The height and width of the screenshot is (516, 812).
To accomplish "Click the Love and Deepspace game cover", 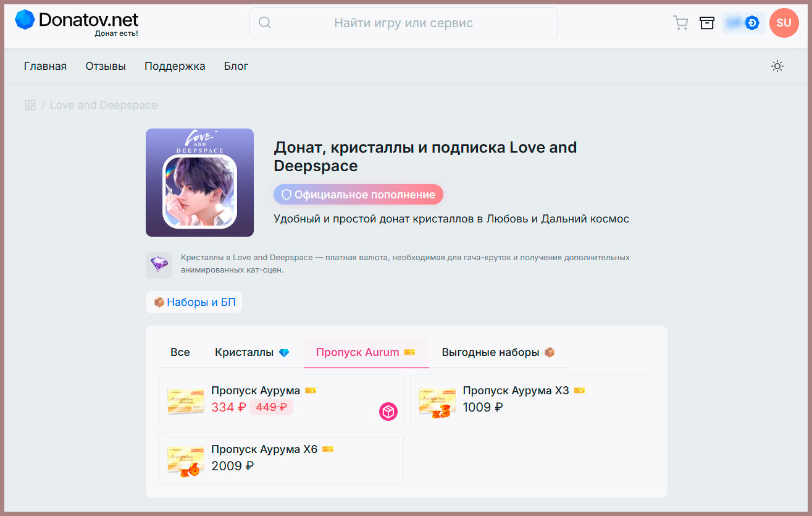I will (x=199, y=182).
